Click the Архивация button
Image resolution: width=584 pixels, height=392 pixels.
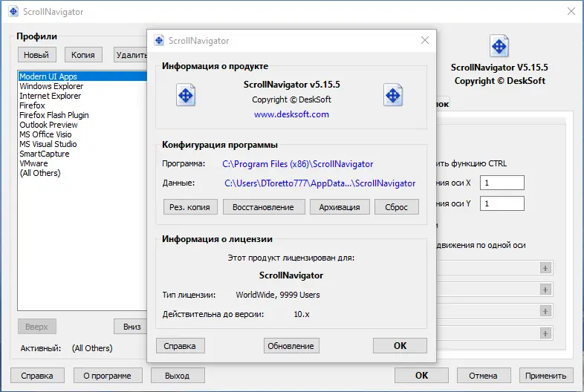(340, 207)
